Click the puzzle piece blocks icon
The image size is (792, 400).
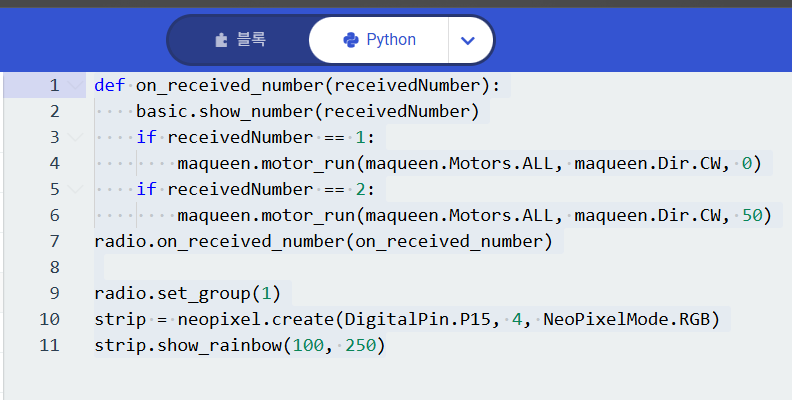click(221, 40)
